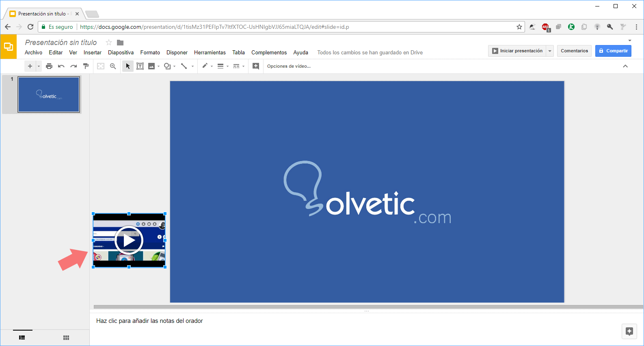
Task: Select the zoom magnifier tool
Action: 113,66
